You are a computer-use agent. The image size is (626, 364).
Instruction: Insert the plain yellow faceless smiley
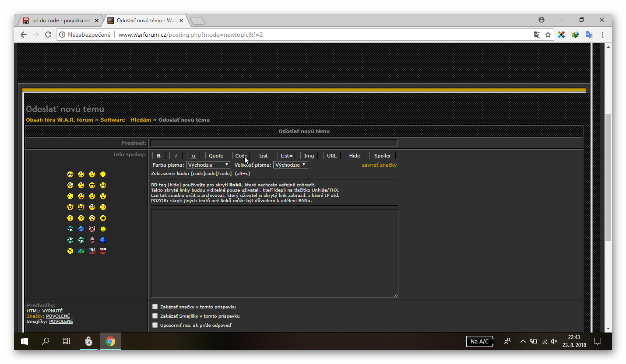[103, 174]
